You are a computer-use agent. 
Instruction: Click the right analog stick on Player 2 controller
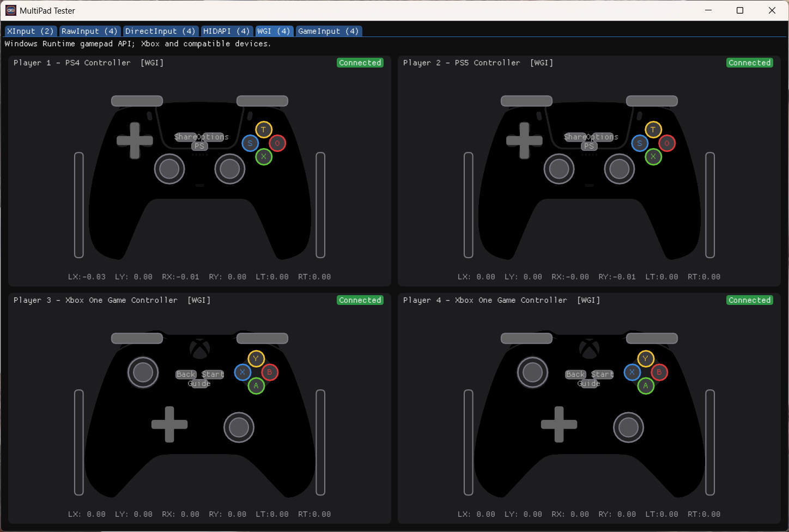[620, 169]
